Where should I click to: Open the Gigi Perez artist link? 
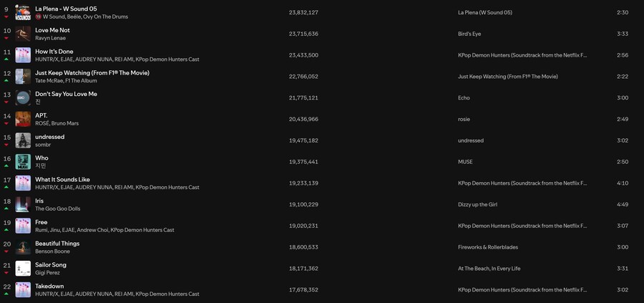[x=47, y=273]
